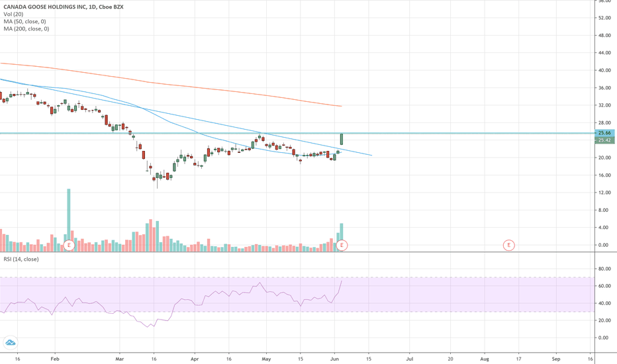
Task: Click the Sep date label on time axis
Action: point(556,359)
